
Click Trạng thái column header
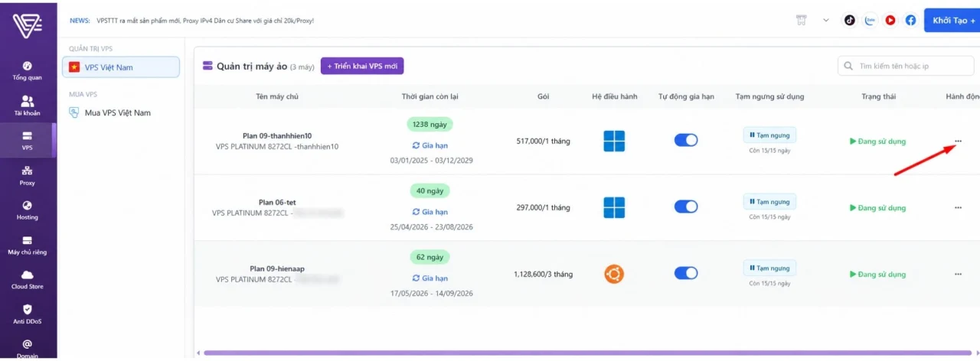coord(877,97)
